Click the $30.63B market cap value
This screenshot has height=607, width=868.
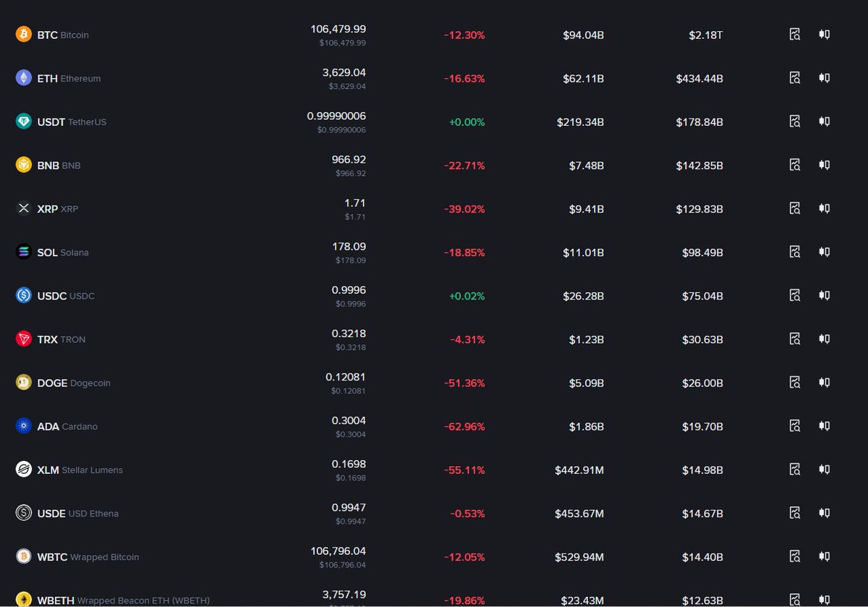pyautogui.click(x=702, y=339)
